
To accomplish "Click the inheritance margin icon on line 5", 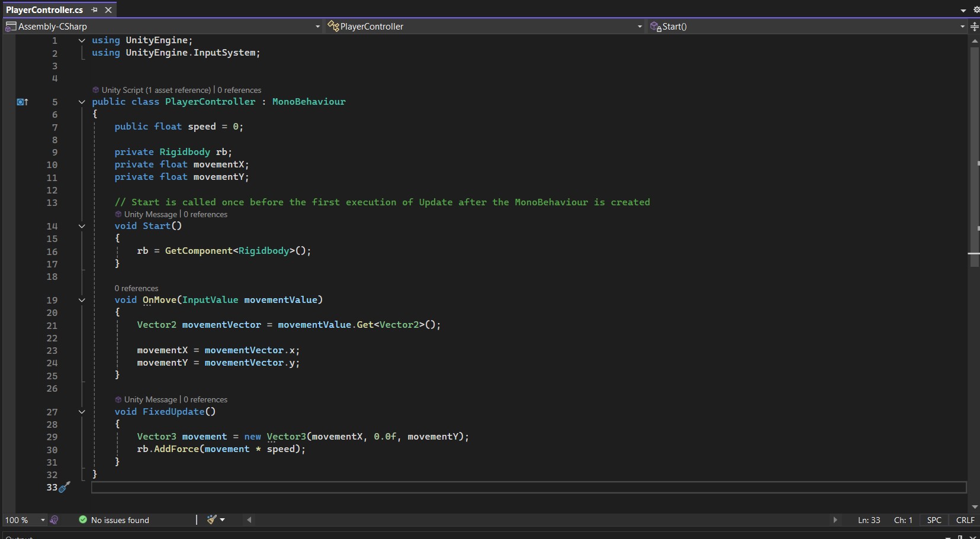I will click(x=23, y=102).
